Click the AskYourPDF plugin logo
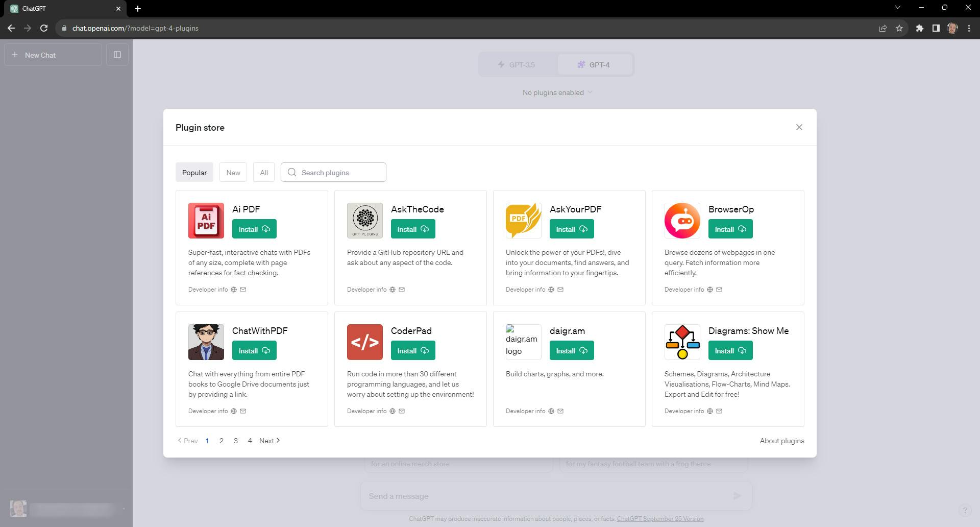This screenshot has height=527, width=980. [x=524, y=221]
